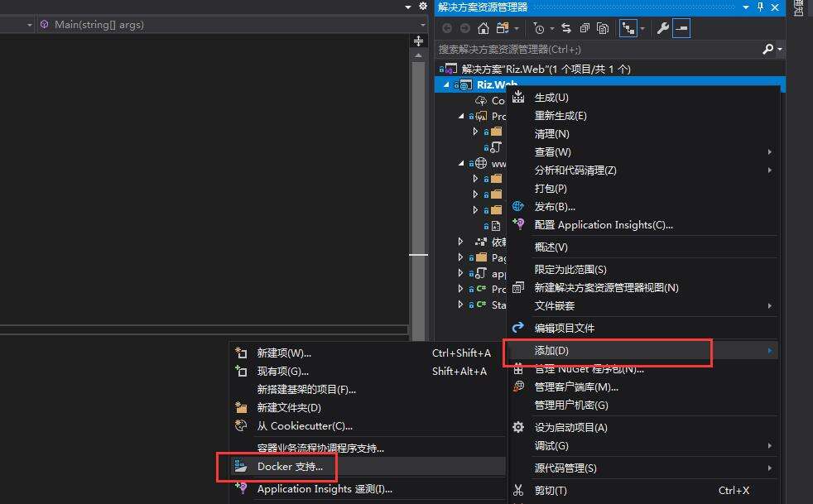Expand the Startup.cs node arrow
Image resolution: width=813 pixels, height=504 pixels.
tap(460, 305)
